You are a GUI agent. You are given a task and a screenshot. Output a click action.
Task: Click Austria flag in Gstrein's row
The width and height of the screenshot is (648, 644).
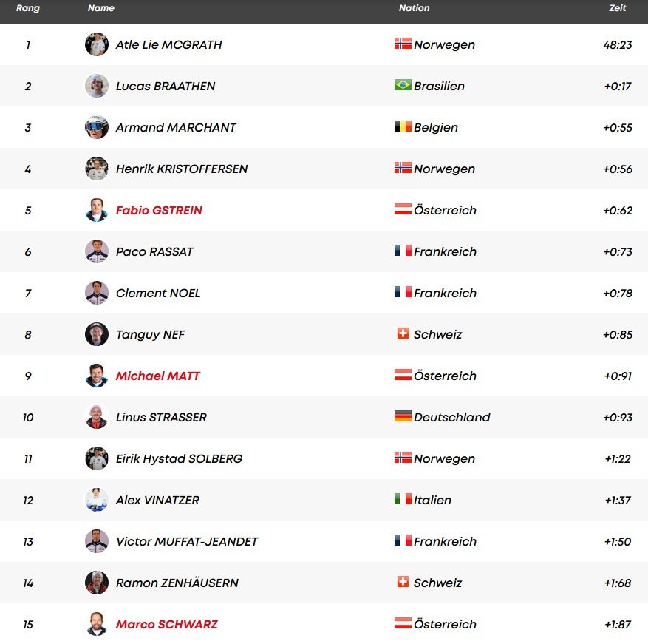click(403, 209)
